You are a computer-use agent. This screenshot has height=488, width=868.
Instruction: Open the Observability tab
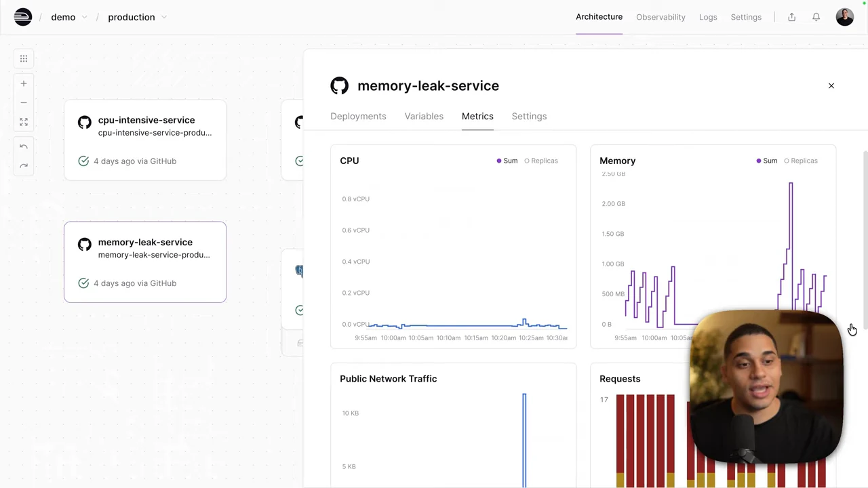[660, 17]
